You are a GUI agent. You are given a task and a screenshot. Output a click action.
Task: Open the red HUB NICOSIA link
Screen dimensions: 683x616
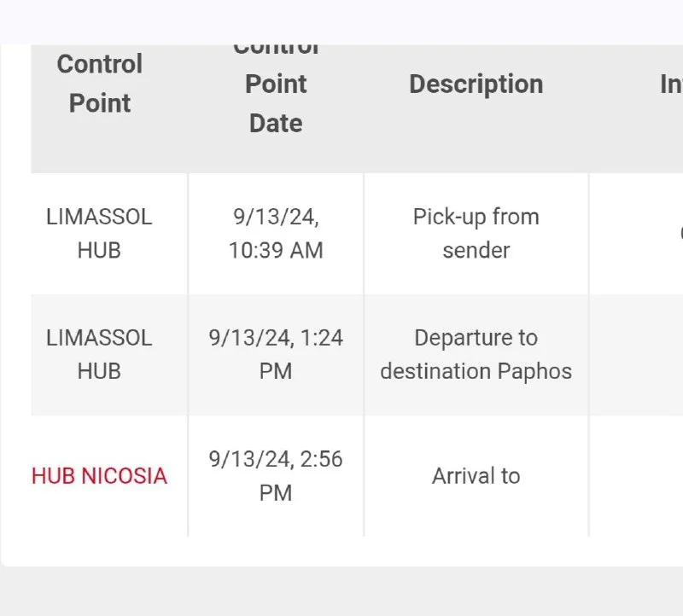100,476
